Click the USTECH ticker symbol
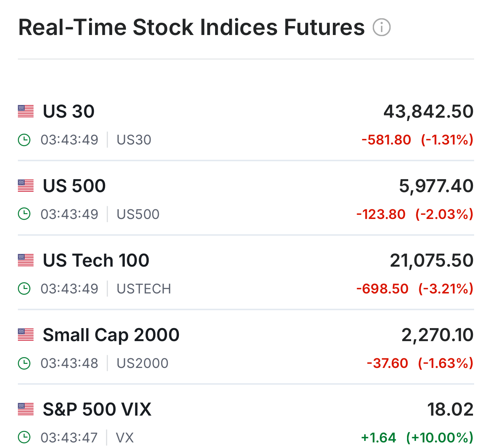 (x=144, y=289)
